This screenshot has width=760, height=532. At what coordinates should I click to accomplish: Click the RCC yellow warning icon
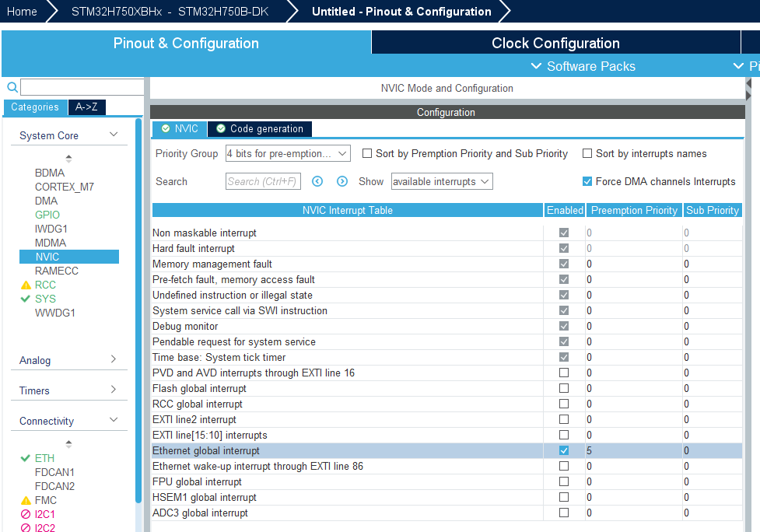[x=26, y=285]
